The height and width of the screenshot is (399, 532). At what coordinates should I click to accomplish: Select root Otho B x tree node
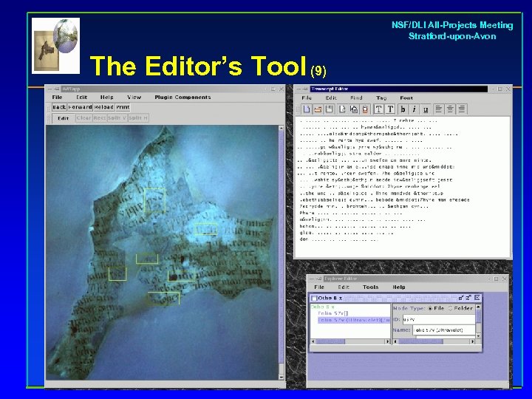tap(323, 307)
